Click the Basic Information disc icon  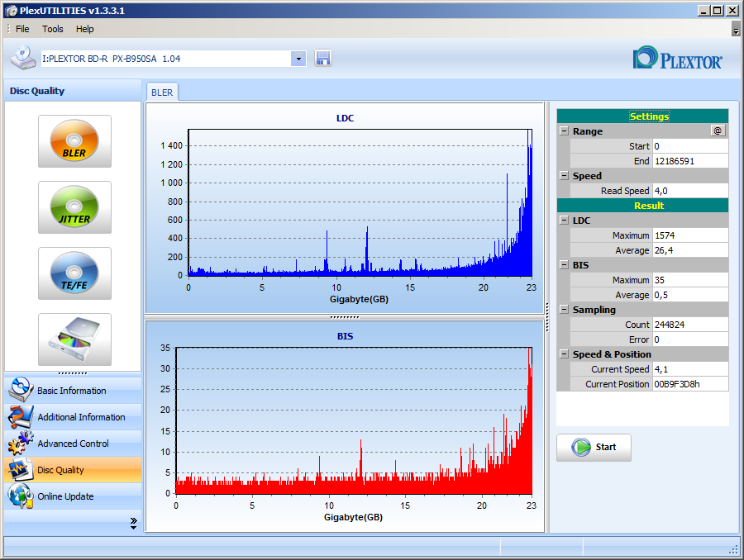point(21,390)
